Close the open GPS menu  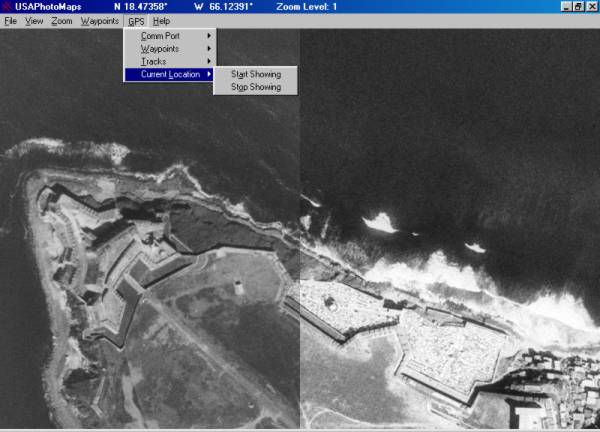[x=136, y=21]
